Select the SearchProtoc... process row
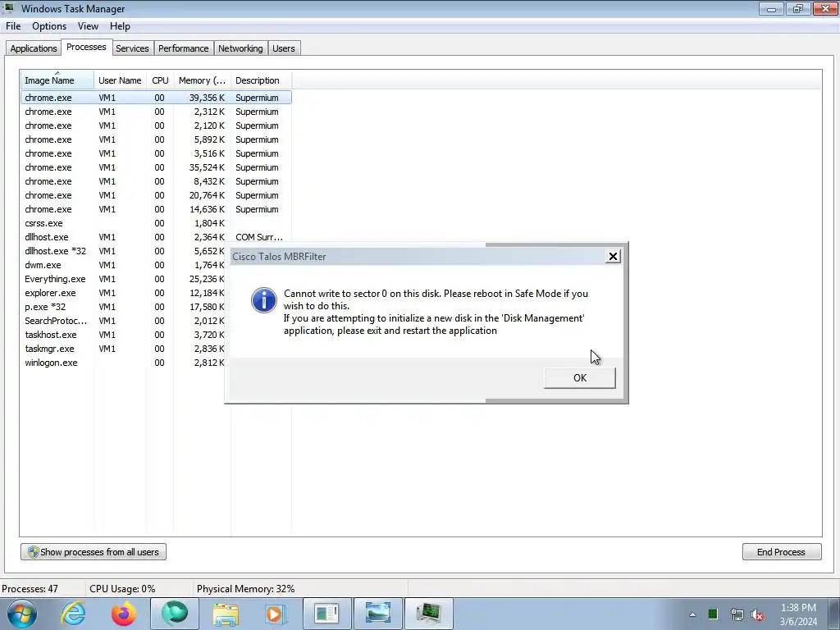 click(122, 321)
